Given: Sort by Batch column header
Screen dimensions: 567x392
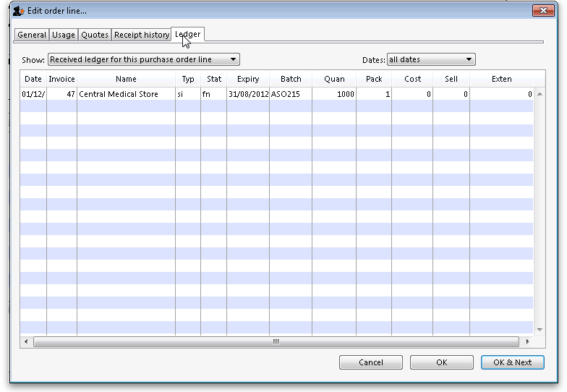Looking at the screenshot, I should pos(291,79).
